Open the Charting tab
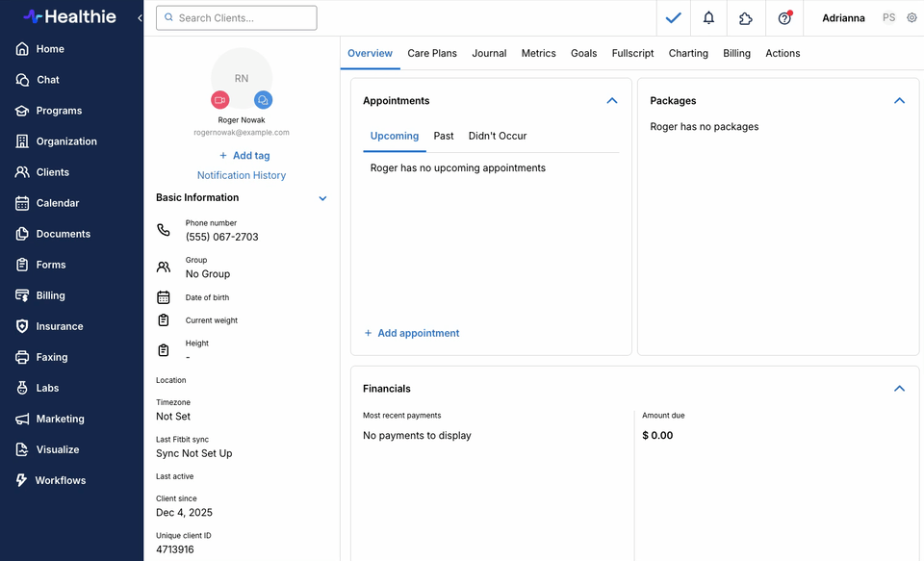This screenshot has height=561, width=924. pyautogui.click(x=688, y=54)
